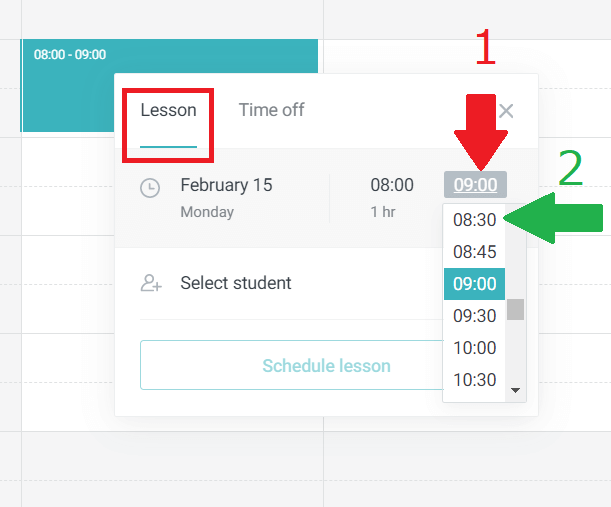
Task: Switch to the Time off tab
Action: (271, 110)
